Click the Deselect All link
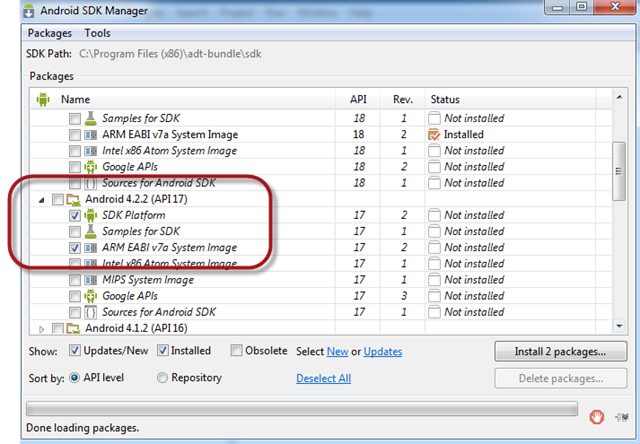Viewport: 640px width, 444px height. coord(324,379)
